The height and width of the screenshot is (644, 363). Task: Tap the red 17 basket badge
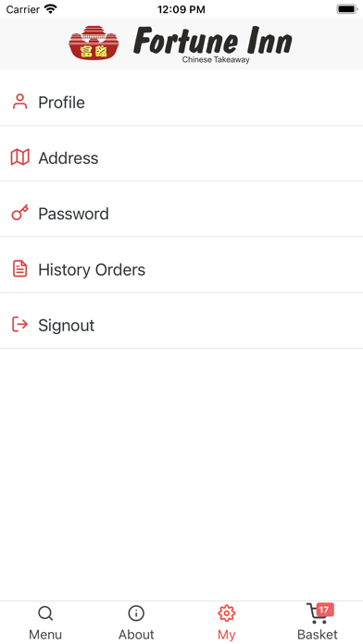[x=325, y=610]
